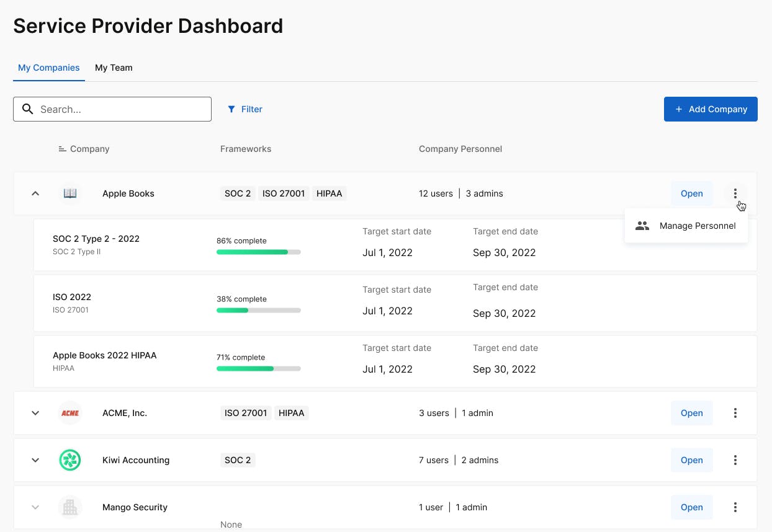The image size is (772, 532).
Task: Open three-dot menu for Mango Security
Action: coord(735,507)
